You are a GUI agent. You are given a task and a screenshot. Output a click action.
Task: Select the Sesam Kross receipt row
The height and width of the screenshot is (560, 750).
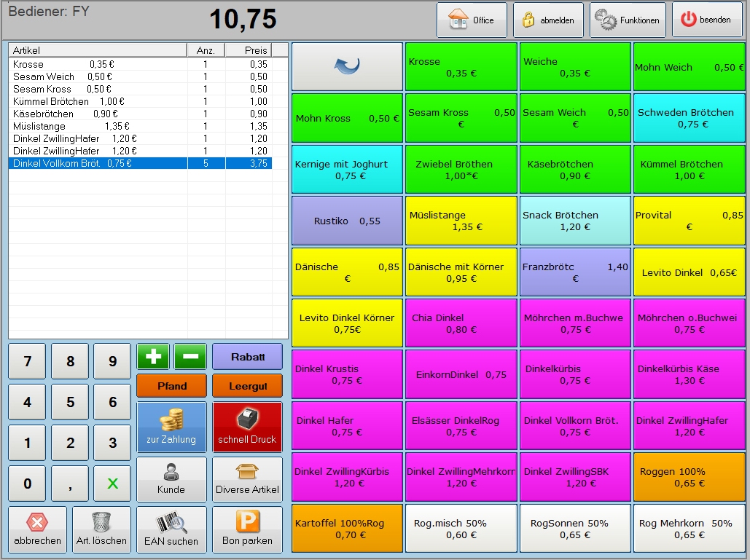pyautogui.click(x=141, y=89)
